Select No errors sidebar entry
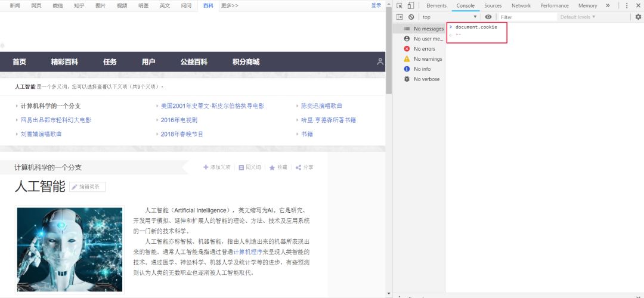This screenshot has height=298, width=644. [x=419, y=49]
